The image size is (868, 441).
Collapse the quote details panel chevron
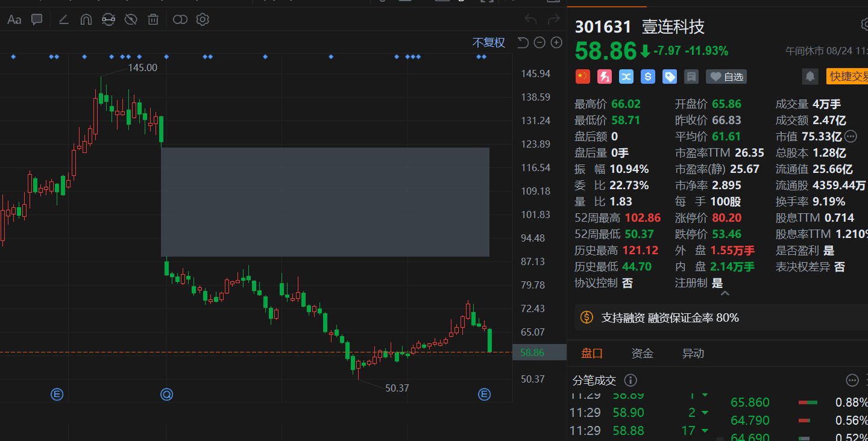point(725,293)
